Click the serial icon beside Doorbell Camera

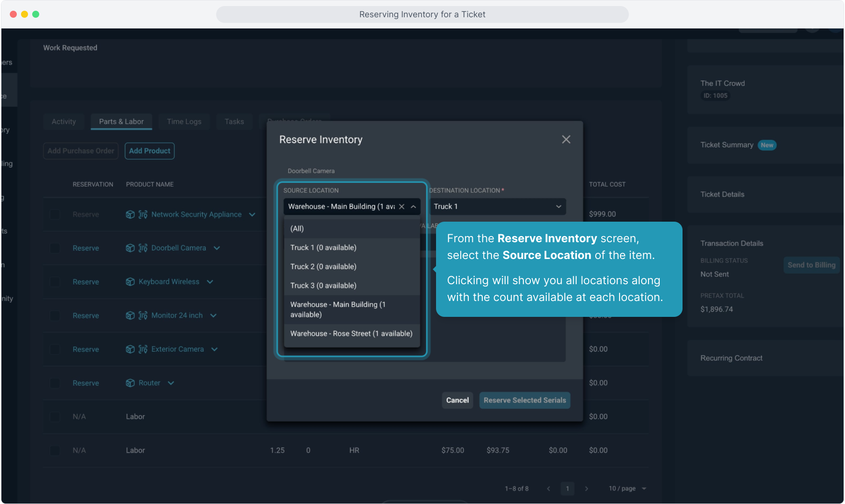[143, 248]
